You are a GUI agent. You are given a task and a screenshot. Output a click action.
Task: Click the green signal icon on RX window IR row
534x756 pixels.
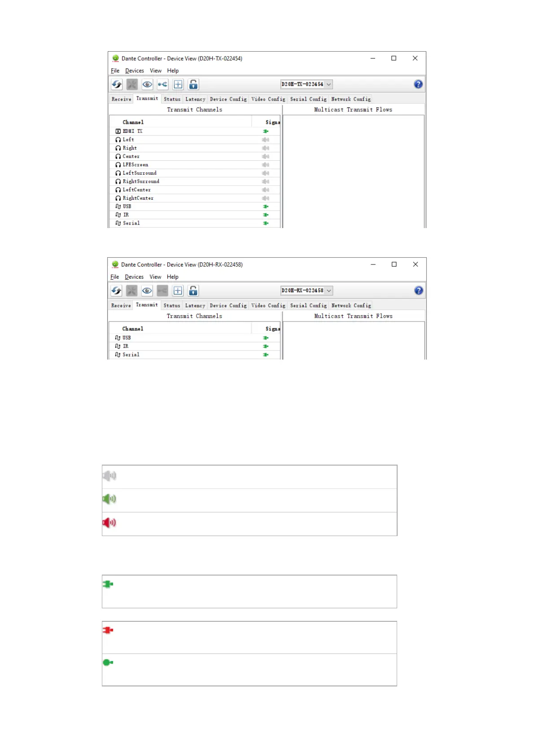click(266, 346)
